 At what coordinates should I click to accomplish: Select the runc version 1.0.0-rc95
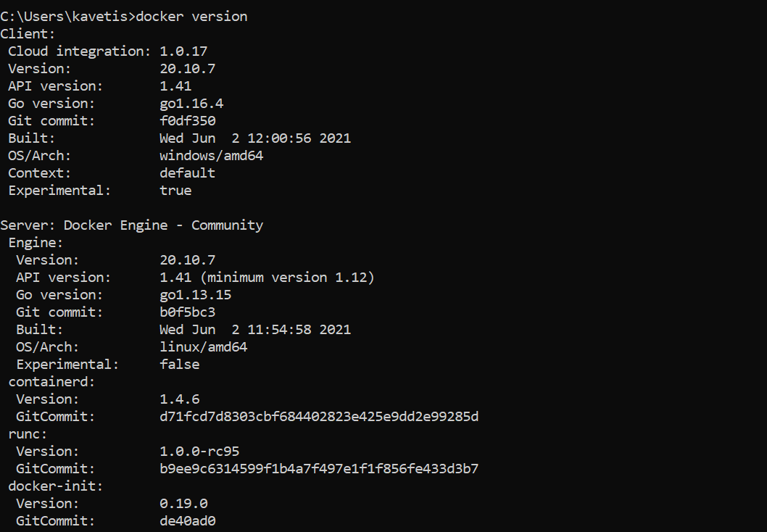199,452
